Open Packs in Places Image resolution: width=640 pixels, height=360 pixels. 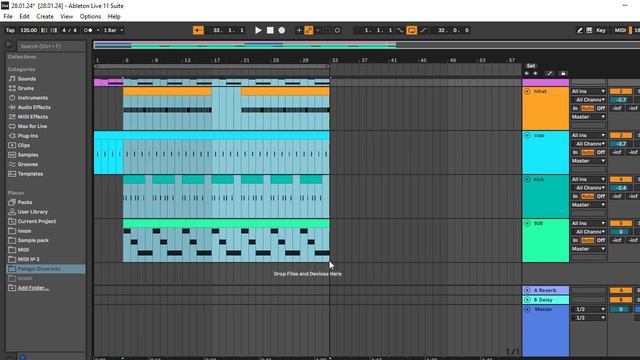click(24, 202)
